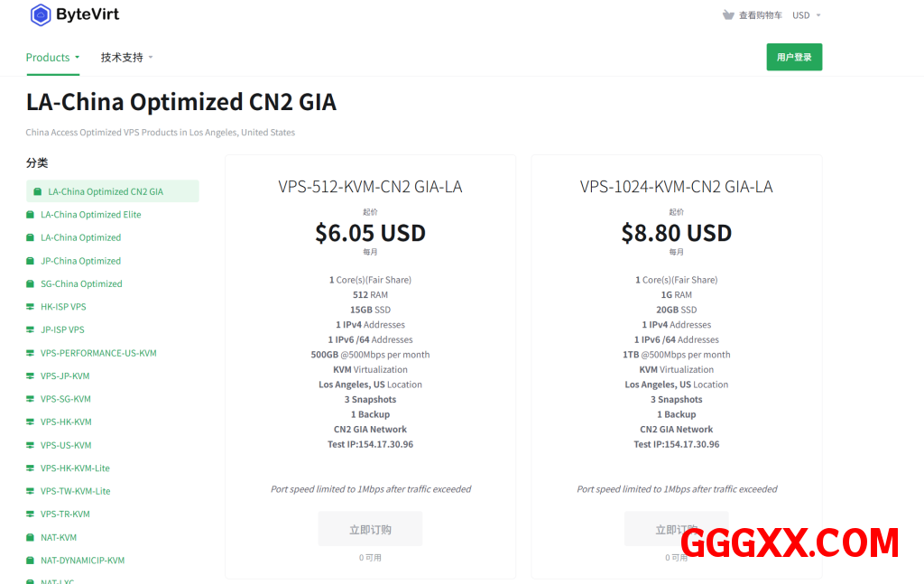
Task: Click the server icon beside VPS-JP-KVM
Action: point(31,375)
